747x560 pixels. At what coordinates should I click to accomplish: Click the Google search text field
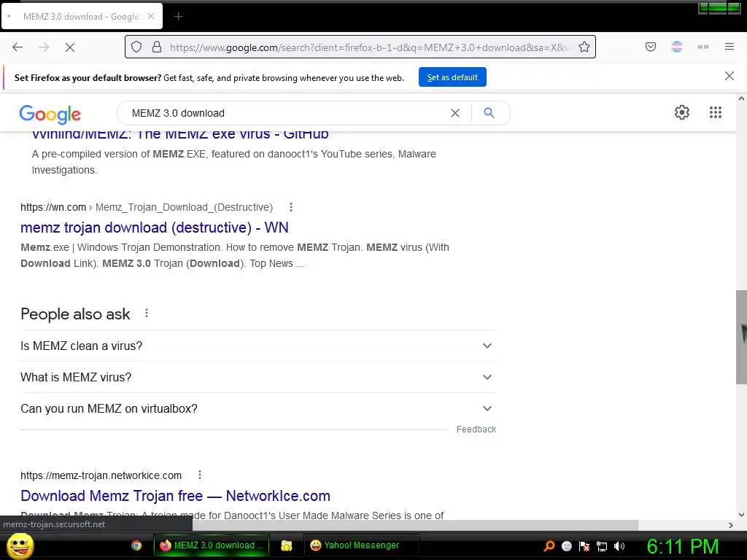click(286, 113)
